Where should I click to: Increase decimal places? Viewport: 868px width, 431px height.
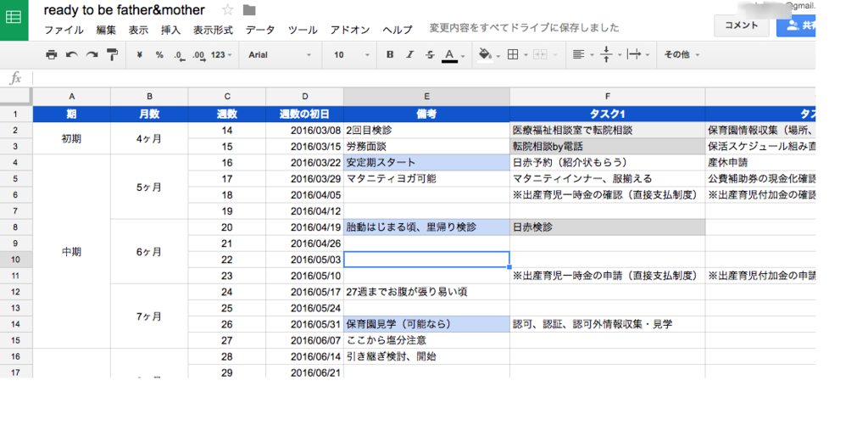tap(198, 55)
